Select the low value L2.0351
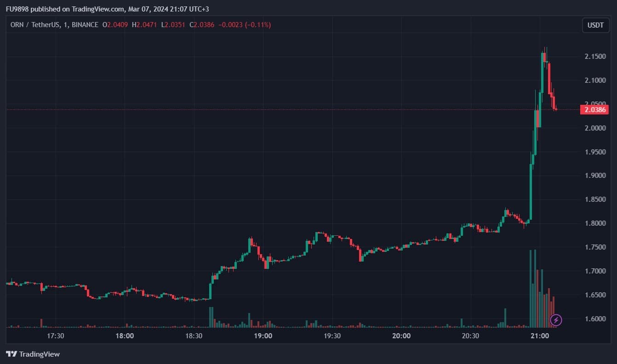Viewport: 617px width, 364px height. coord(173,25)
